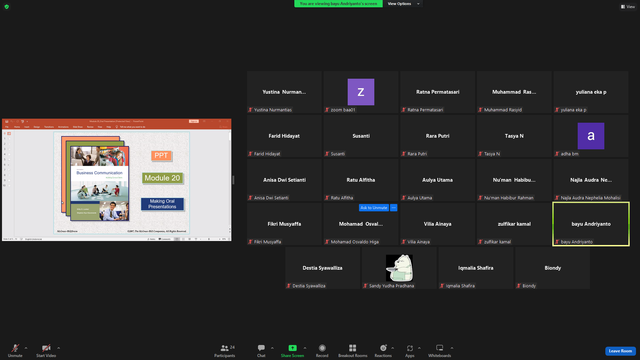The height and width of the screenshot is (360, 640).
Task: Select adha bm purple 'a' avatar
Action: [x=591, y=136]
